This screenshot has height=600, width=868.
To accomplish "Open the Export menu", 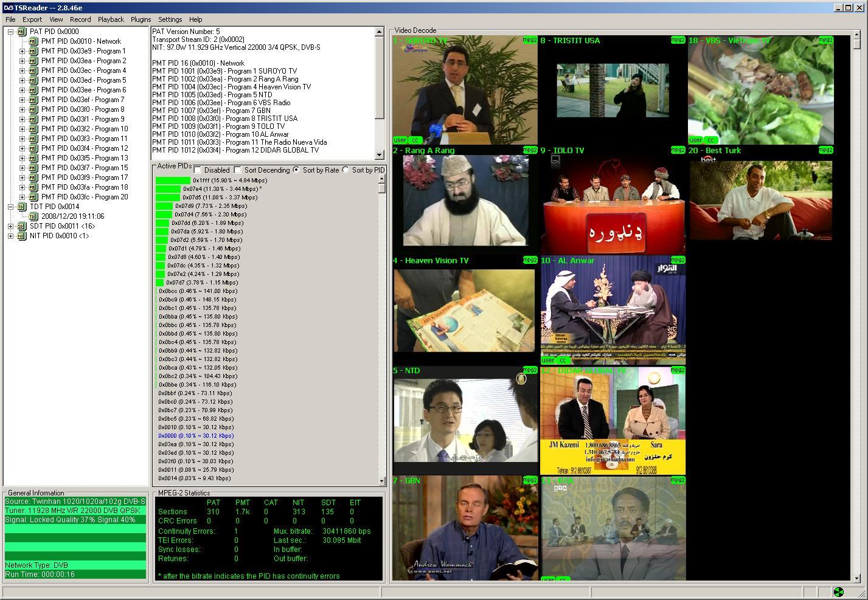I will tap(32, 19).
